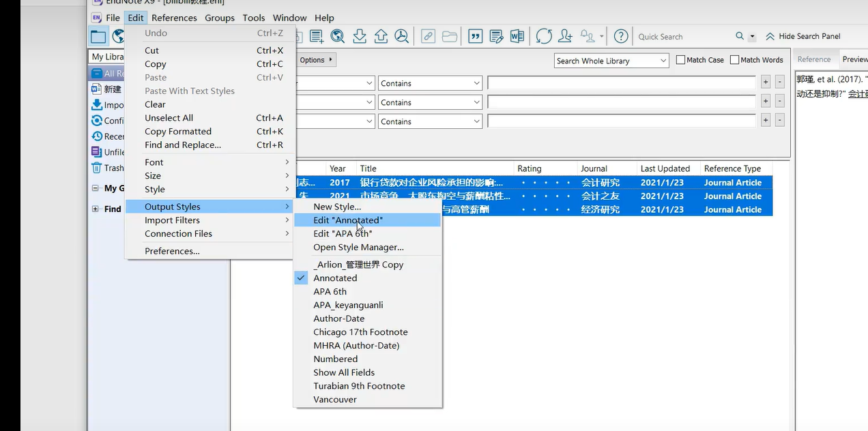Screen dimensions: 868x431
Task: Click the Open File folder toolbar icon
Action: click(450, 36)
